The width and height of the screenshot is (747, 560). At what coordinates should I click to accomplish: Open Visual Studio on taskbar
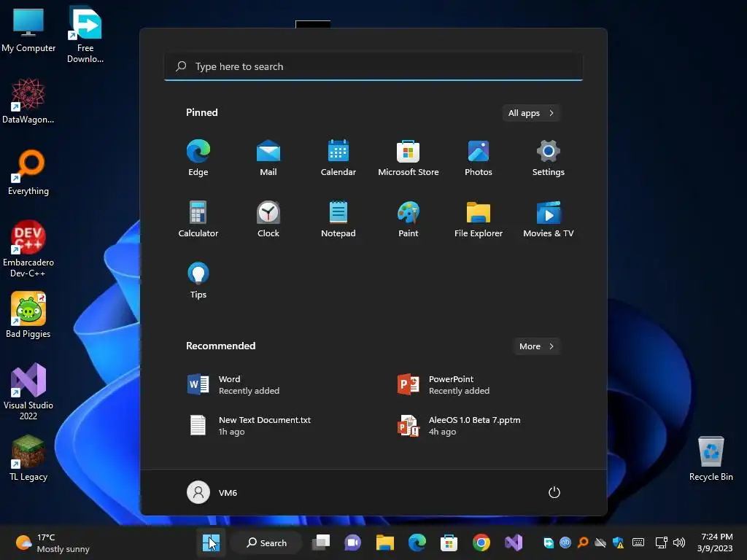click(514, 542)
